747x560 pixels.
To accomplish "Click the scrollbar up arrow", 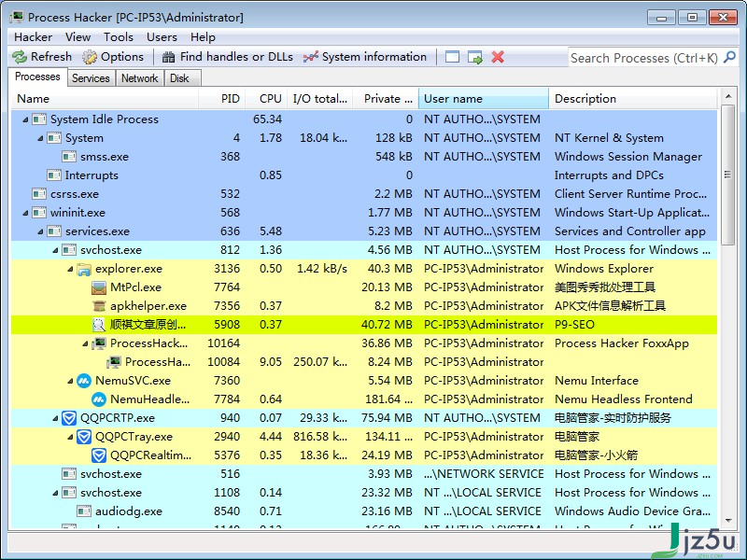I will click(x=727, y=96).
